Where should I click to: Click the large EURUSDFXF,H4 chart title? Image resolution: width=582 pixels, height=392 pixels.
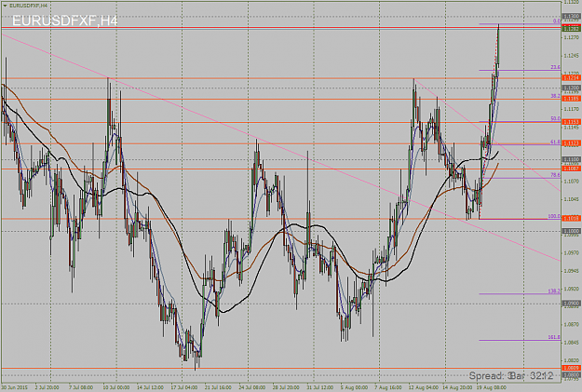point(65,20)
